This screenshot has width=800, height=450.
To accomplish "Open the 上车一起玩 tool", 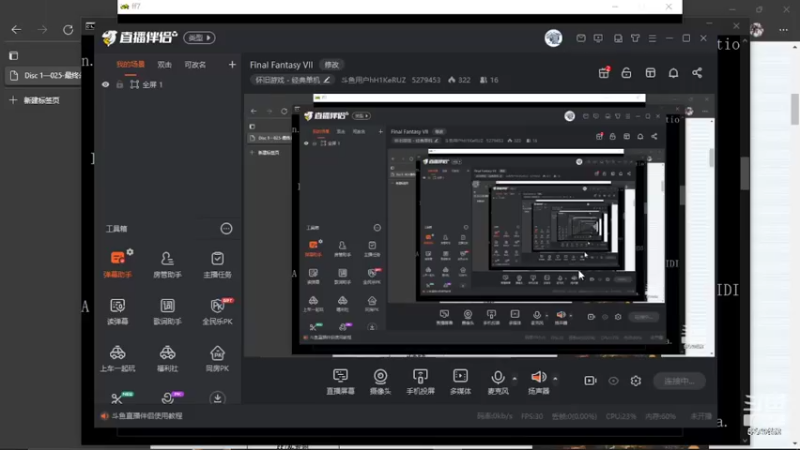I will 117,358.
